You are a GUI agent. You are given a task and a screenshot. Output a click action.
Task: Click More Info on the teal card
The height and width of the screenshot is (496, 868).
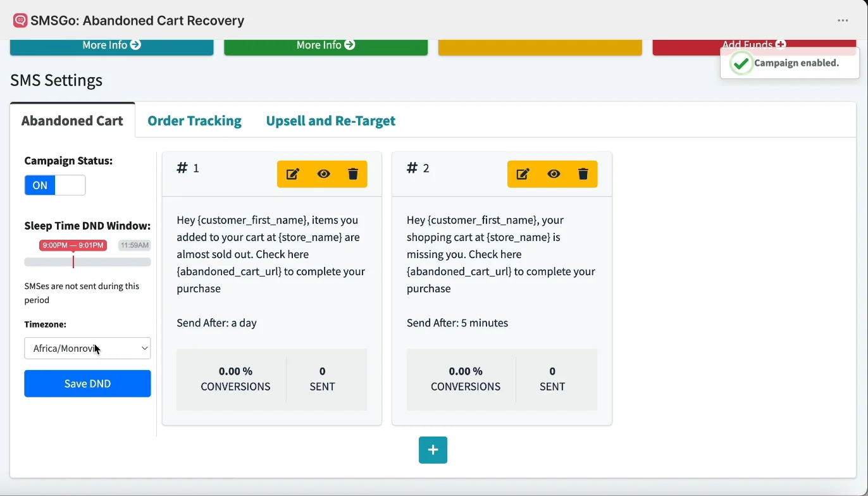click(111, 46)
